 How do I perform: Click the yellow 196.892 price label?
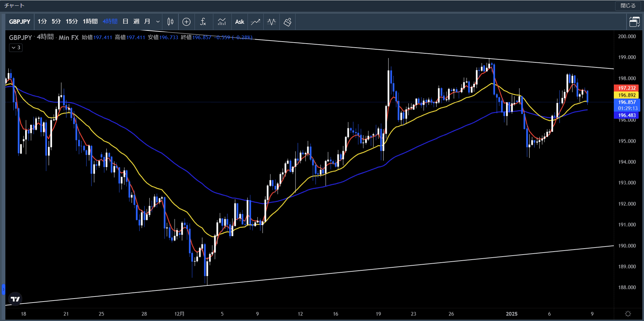(x=626, y=95)
